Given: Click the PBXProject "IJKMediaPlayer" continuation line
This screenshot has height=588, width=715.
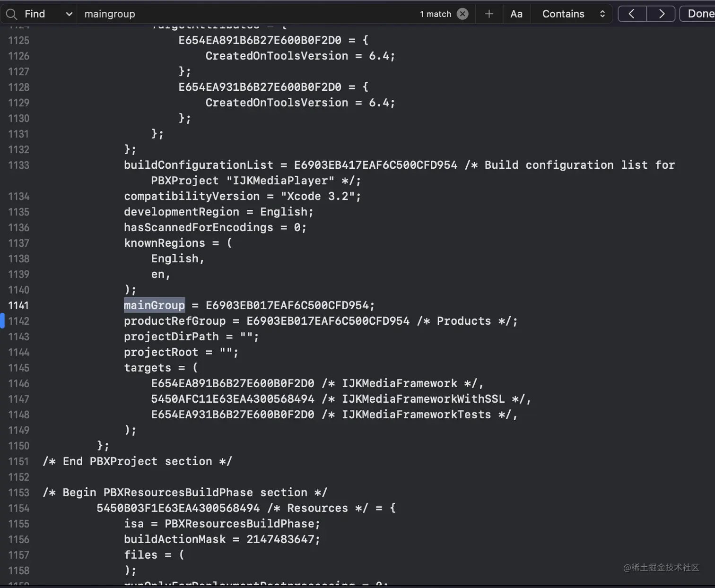Looking at the screenshot, I should click(256, 181).
